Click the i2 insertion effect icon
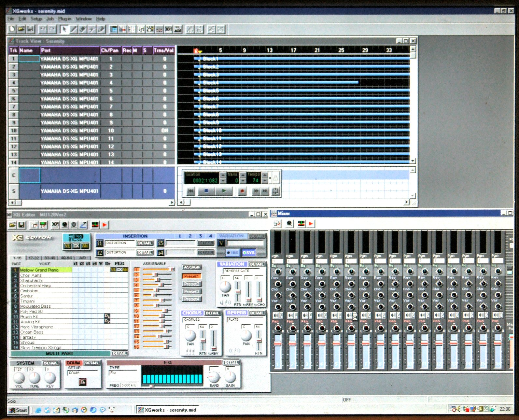This screenshot has height=420, width=519. pyautogui.click(x=100, y=253)
